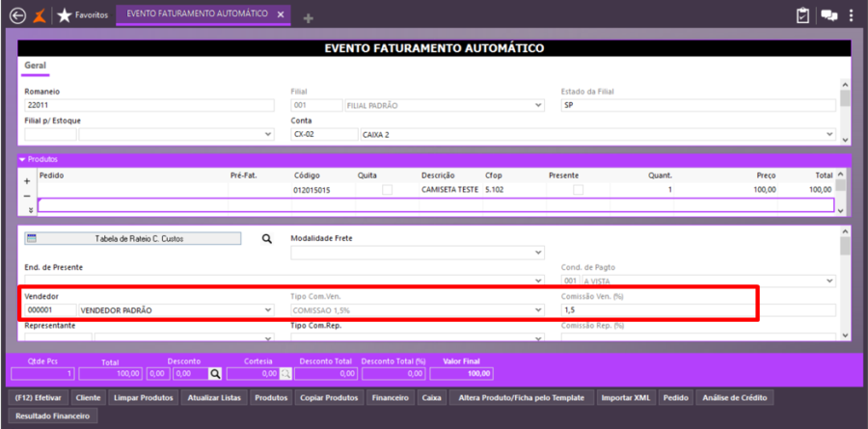Open the End. de Presente dropdown
Viewport: 868px width, 429px height.
pyautogui.click(x=538, y=281)
